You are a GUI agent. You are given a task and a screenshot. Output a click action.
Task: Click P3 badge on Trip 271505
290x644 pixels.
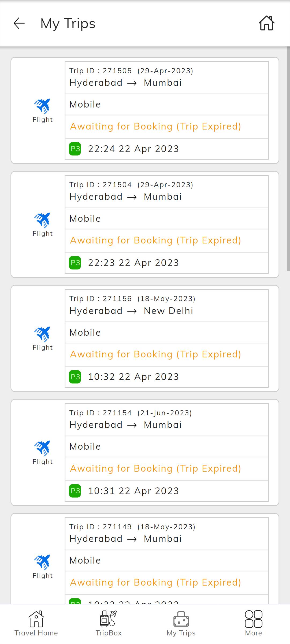pos(75,149)
